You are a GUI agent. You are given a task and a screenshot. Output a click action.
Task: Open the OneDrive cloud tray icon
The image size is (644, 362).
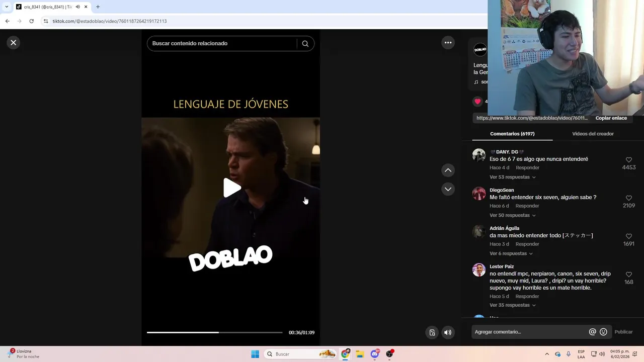pos(557,354)
